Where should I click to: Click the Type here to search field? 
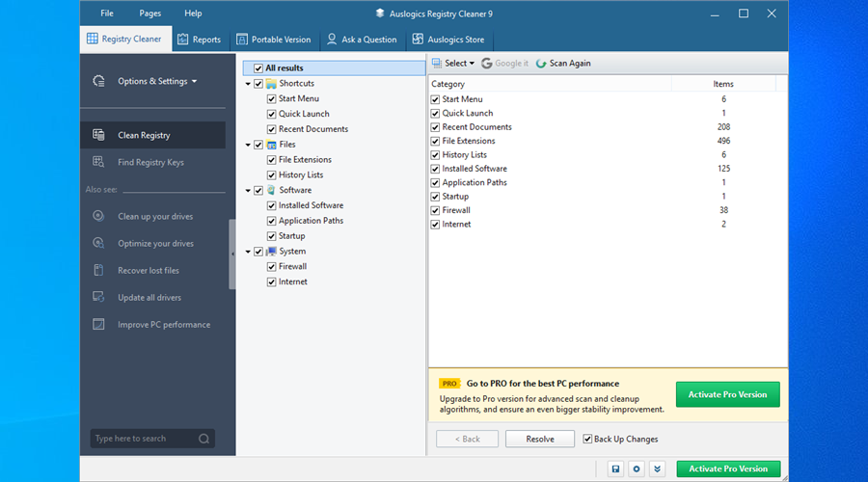coord(143,439)
